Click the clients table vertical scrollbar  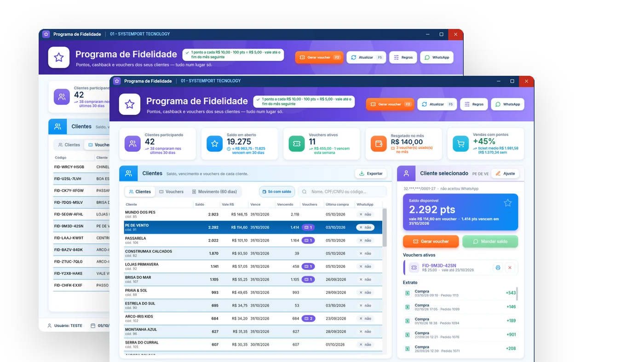(x=385, y=227)
